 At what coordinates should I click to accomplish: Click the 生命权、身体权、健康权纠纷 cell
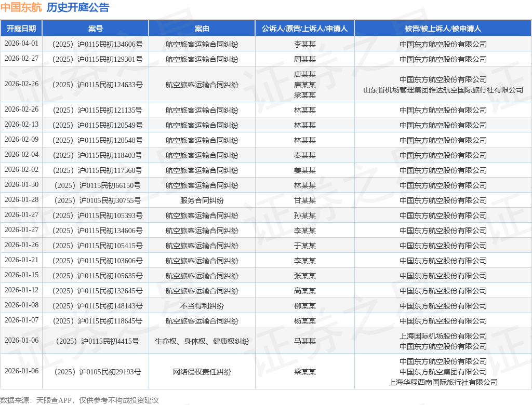[x=202, y=341]
